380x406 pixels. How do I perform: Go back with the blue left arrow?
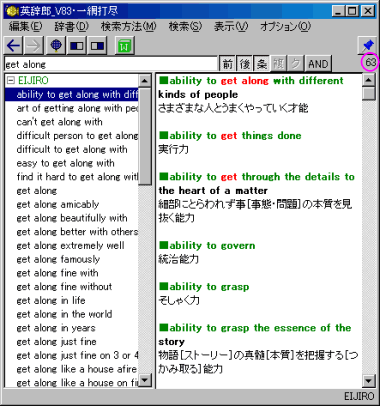click(x=13, y=45)
